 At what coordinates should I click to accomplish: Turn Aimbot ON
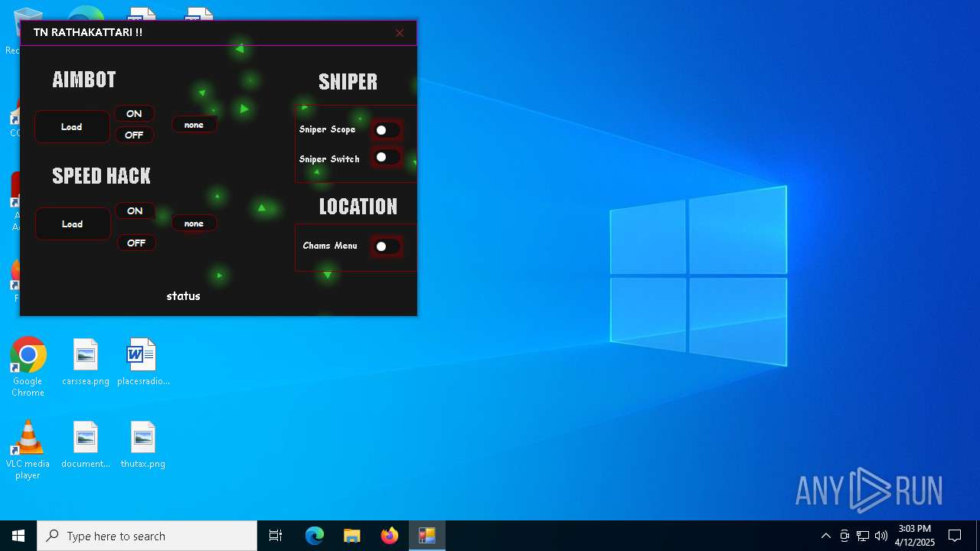134,113
